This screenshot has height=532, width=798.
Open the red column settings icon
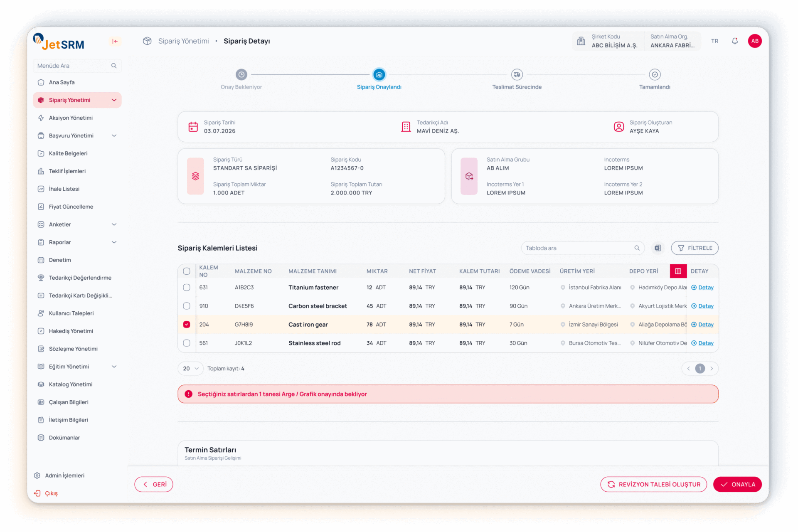[678, 271]
